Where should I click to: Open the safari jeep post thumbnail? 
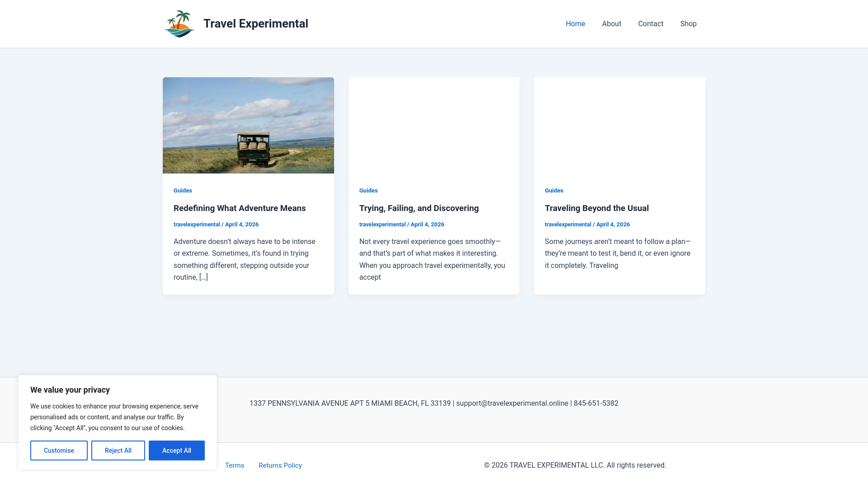tap(248, 125)
